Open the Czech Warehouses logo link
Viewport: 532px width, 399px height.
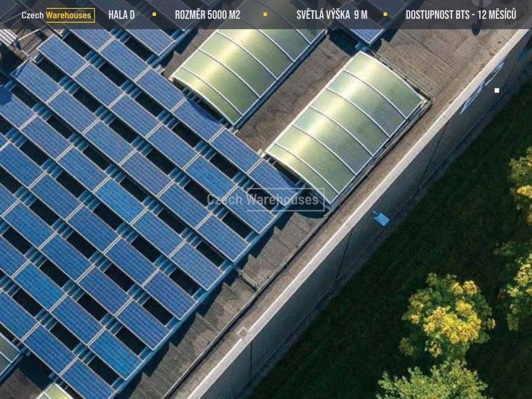point(58,15)
